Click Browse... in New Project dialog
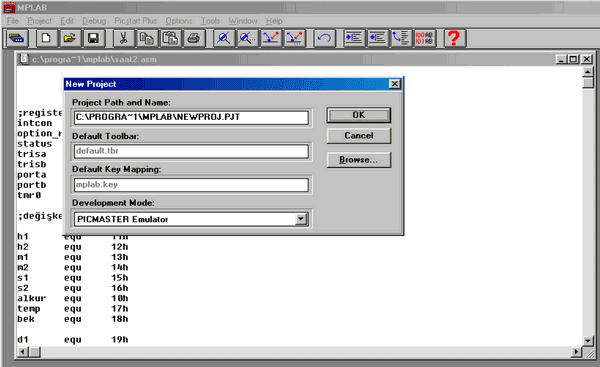The height and width of the screenshot is (367, 600). tap(359, 160)
